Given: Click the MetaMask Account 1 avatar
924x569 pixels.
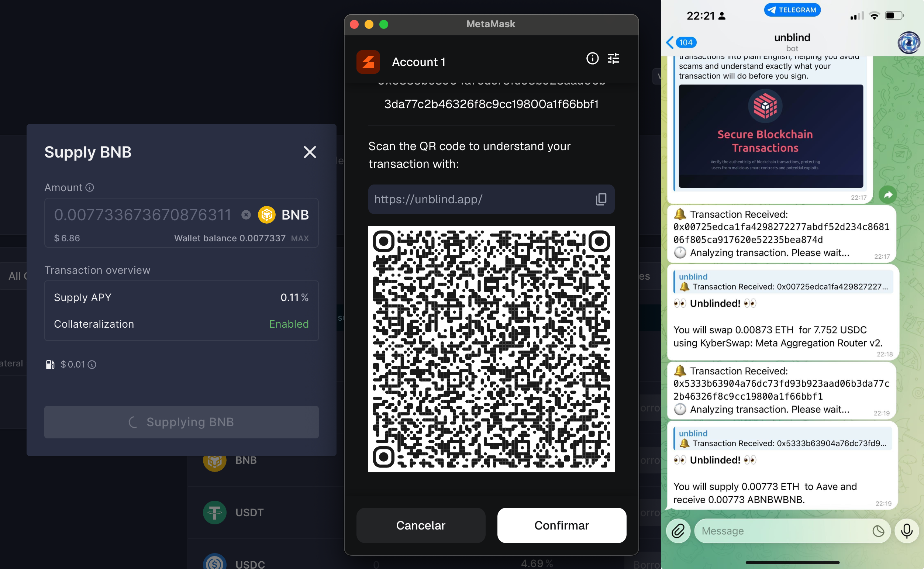Looking at the screenshot, I should click(x=368, y=62).
